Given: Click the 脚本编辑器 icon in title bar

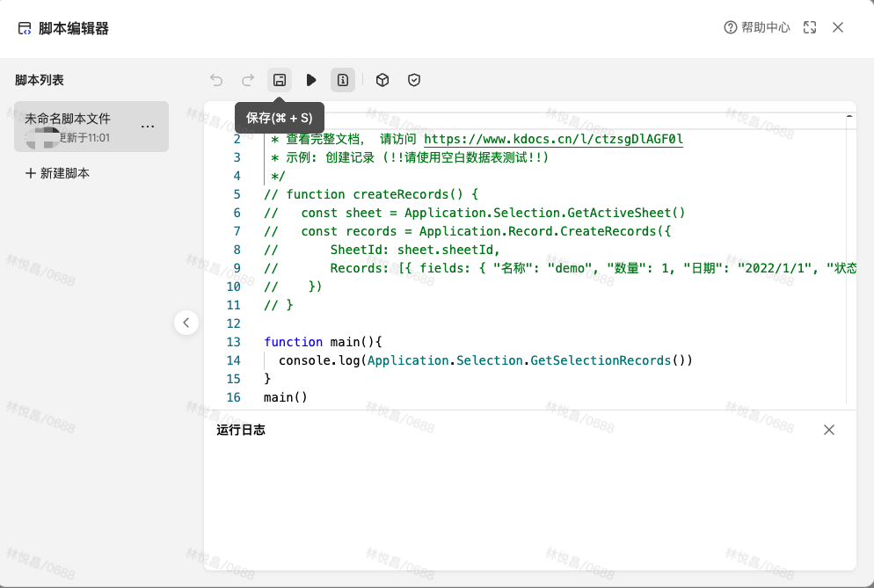Looking at the screenshot, I should tap(25, 28).
